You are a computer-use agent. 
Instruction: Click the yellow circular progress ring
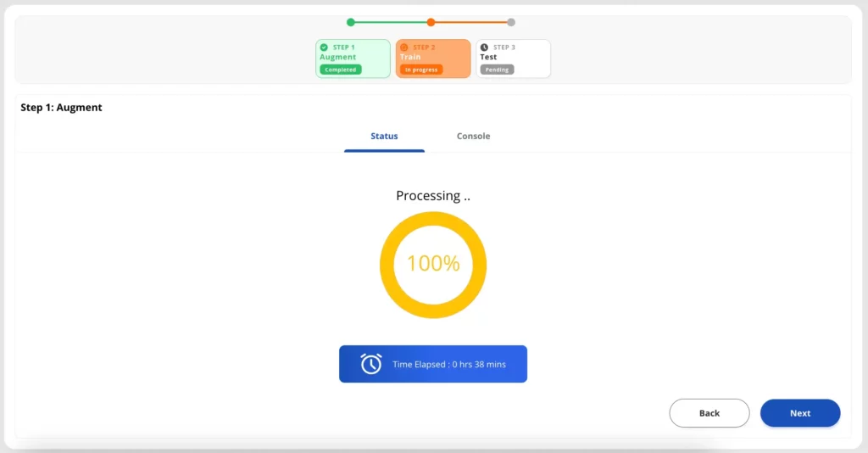click(433, 220)
